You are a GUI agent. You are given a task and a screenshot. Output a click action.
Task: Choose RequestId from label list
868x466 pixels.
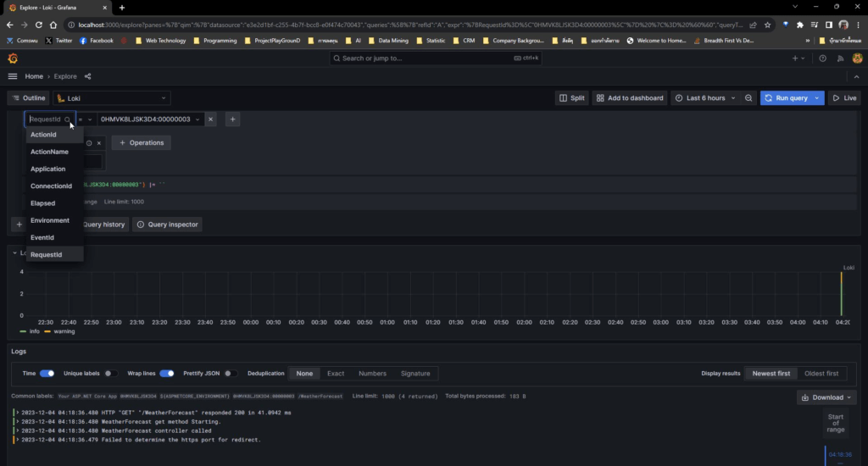(55, 254)
